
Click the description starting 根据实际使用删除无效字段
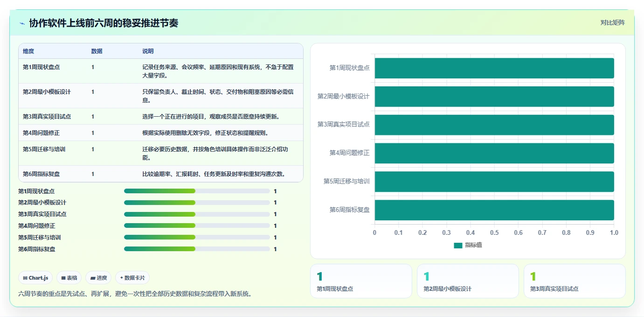coord(205,133)
